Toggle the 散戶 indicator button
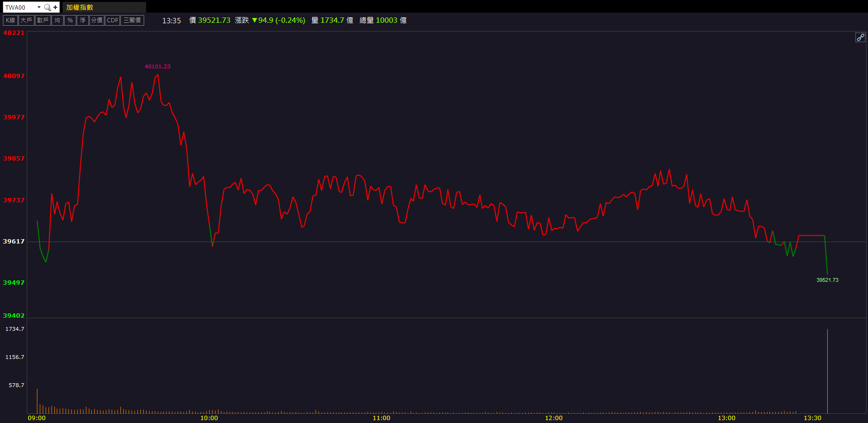868x423 pixels. [x=43, y=20]
